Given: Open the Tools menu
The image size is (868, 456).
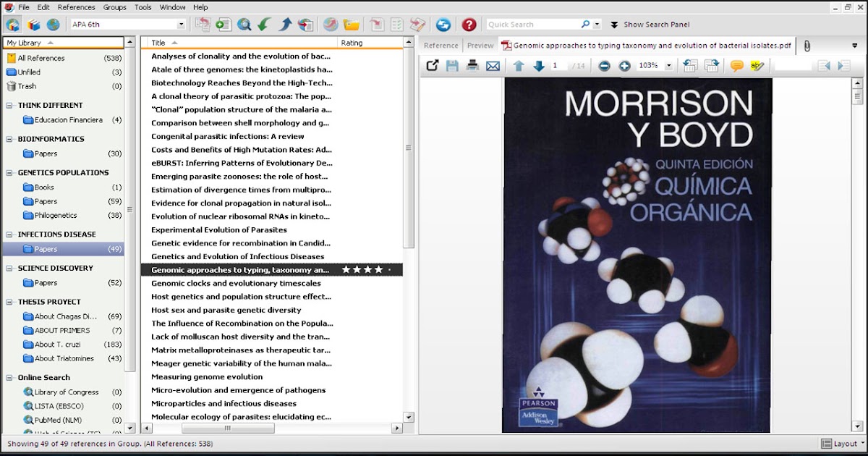Looking at the screenshot, I should click(x=143, y=7).
